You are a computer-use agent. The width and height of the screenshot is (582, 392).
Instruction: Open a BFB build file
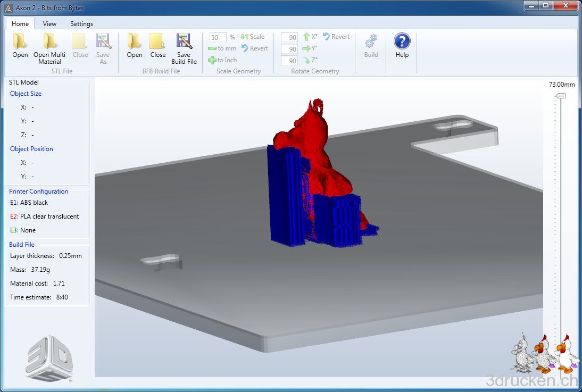pos(135,46)
